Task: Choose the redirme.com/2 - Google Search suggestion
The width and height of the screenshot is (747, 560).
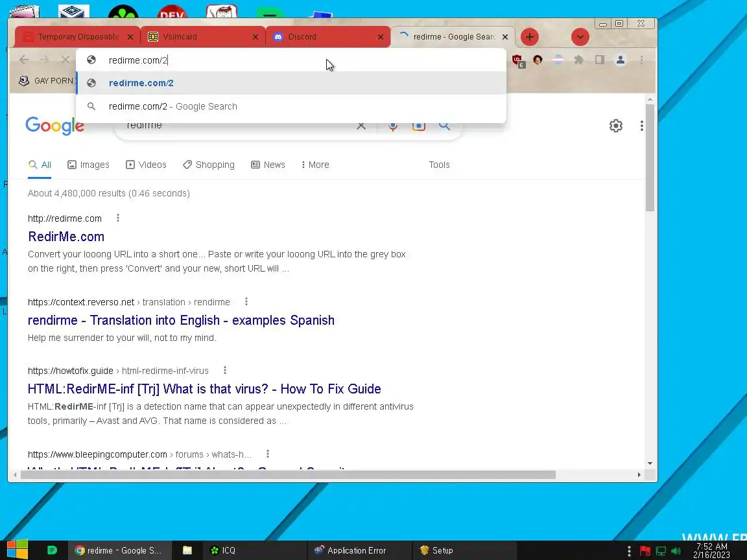Action: click(291, 106)
